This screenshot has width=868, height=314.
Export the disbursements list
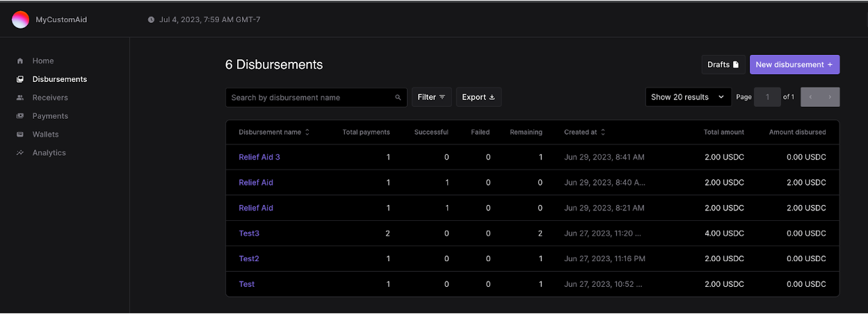(x=479, y=97)
